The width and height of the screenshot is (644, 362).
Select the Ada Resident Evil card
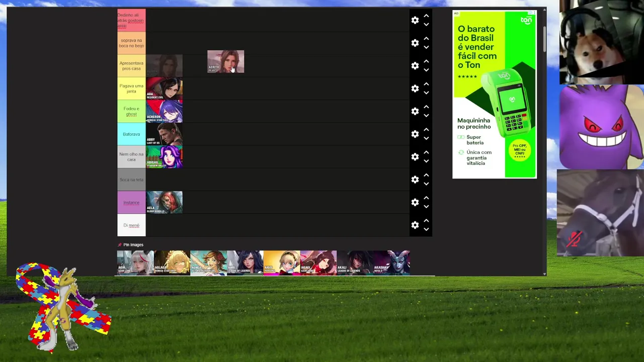tap(165, 88)
